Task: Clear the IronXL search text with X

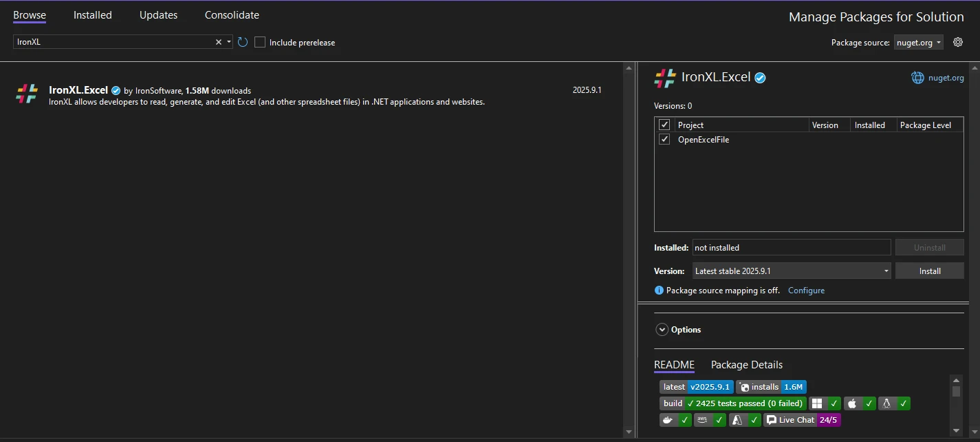Action: 219,42
